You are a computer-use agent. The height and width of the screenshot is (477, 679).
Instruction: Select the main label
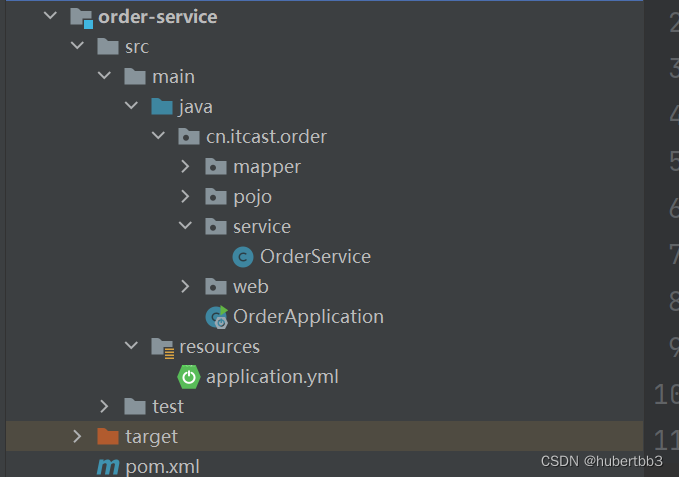coord(173,77)
